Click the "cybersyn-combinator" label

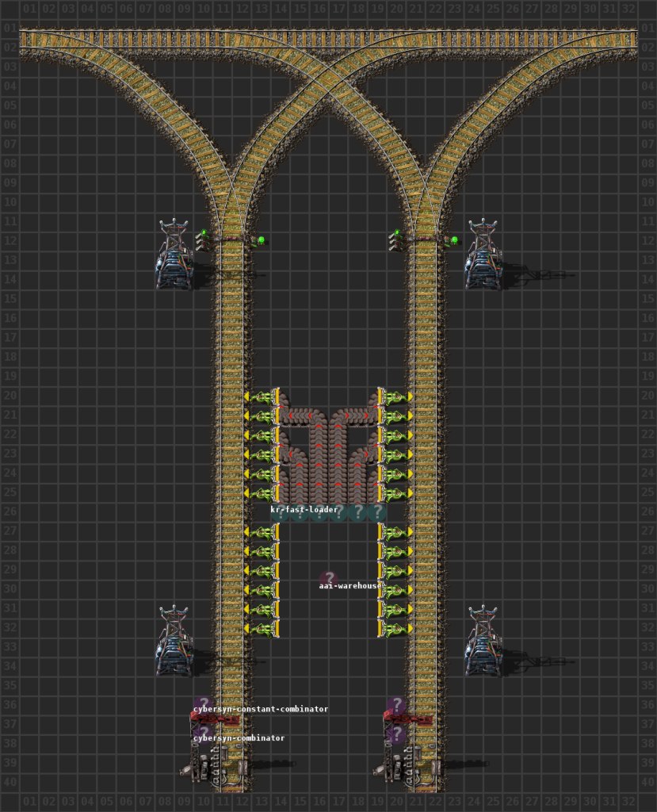pos(239,738)
